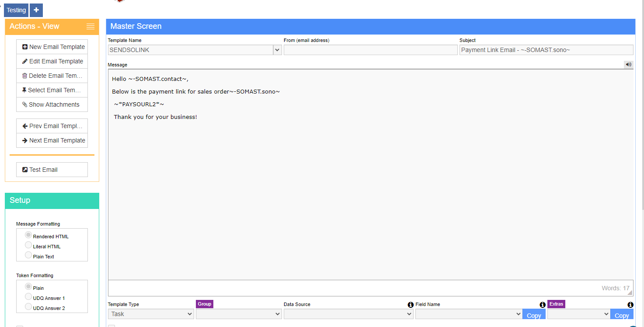Viewport: 644px width, 327px height.
Task: Click the Template Name field SENDSOLINK
Action: [x=191, y=50]
